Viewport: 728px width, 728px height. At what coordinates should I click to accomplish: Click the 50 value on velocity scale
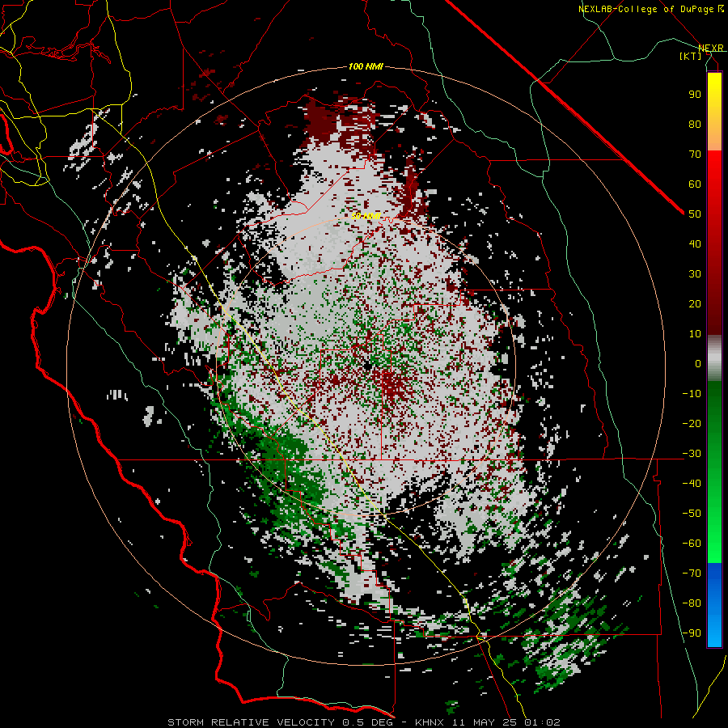[x=695, y=214]
